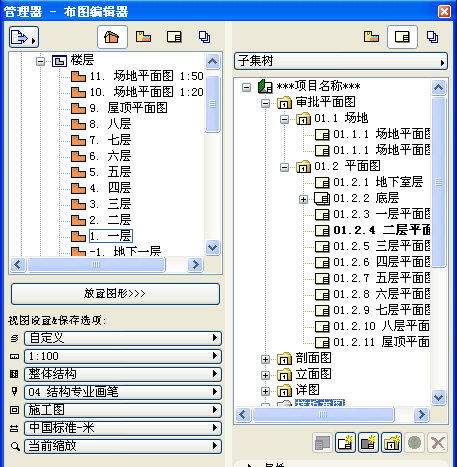Click the scale icon beside 1:100
Viewport: 457px width, 467px height.
pyautogui.click(x=14, y=357)
